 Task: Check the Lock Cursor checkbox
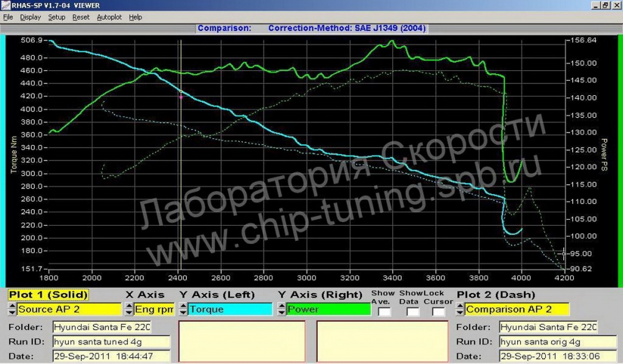click(x=438, y=312)
